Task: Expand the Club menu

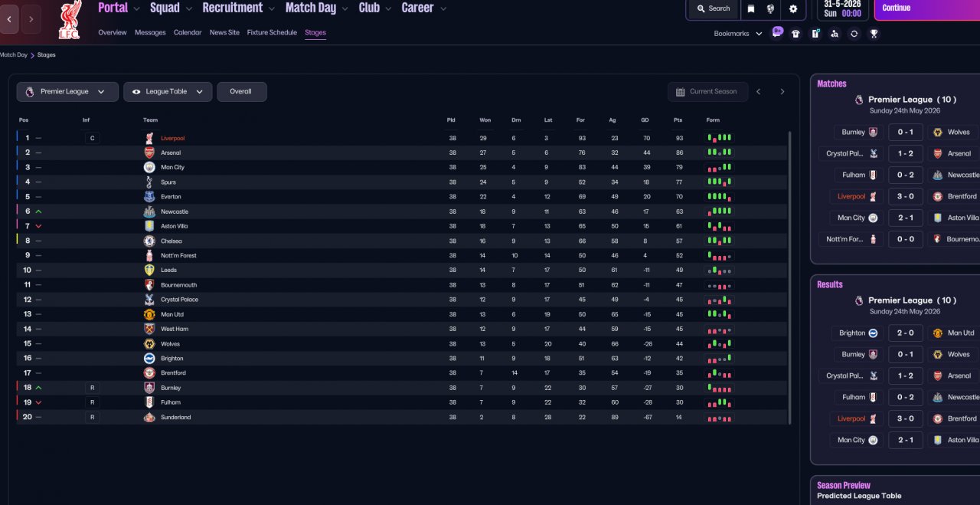Action: coord(375,8)
